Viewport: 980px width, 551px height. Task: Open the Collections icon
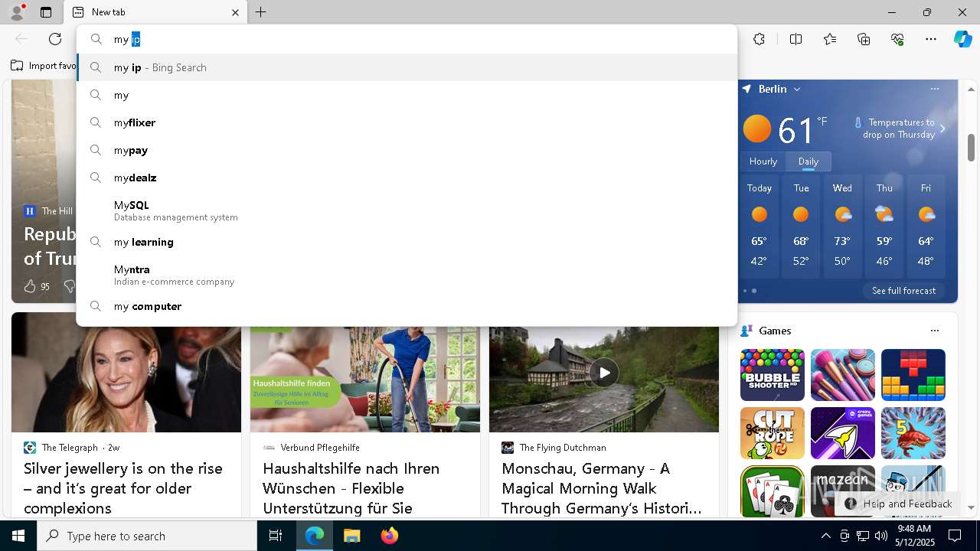tap(864, 39)
